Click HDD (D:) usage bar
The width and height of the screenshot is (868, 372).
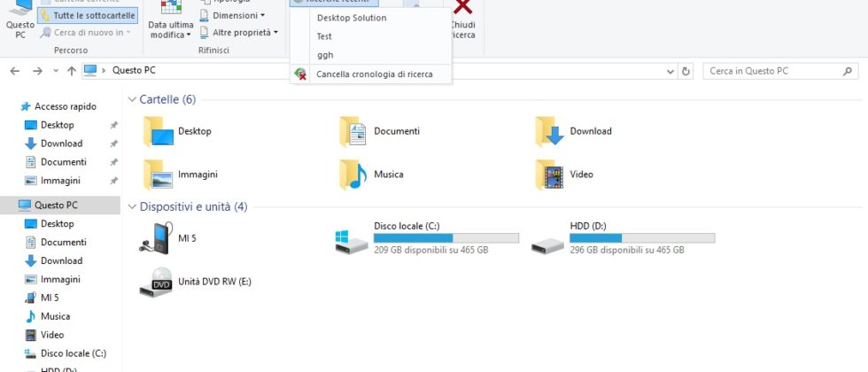[642, 238]
